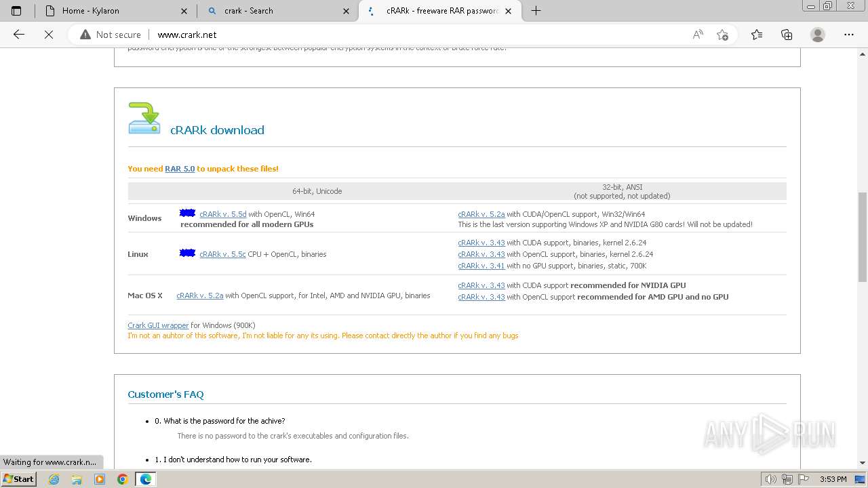Open the Windows Start menu
Image resolution: width=868 pixels, height=488 pixels.
pos(18,479)
